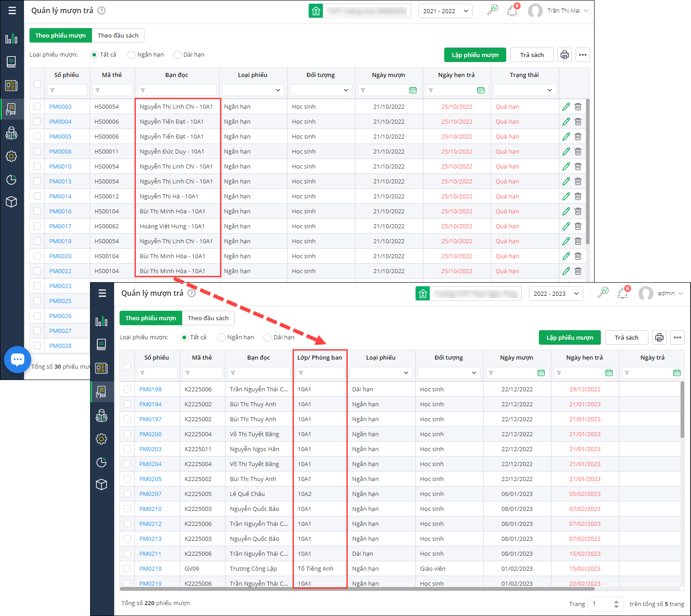Screen dimensions: 691x616
Task: Open the 'Đối tượng' filter dropdown in the front window
Action: point(449,373)
